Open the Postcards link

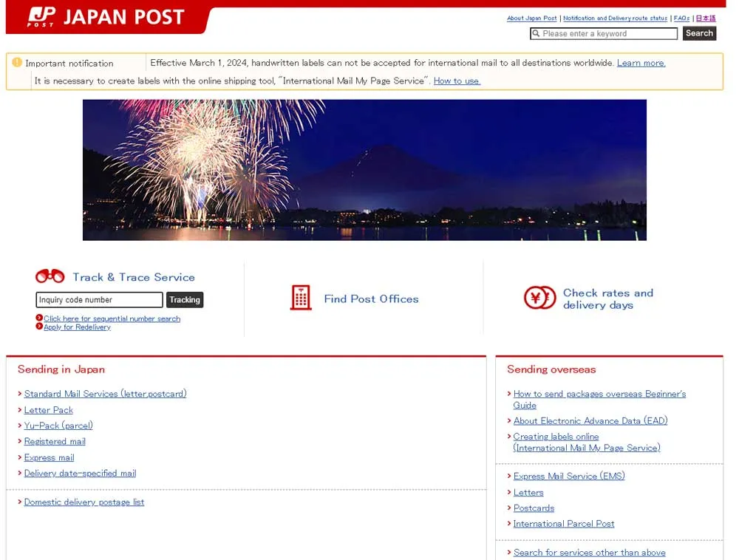(534, 508)
